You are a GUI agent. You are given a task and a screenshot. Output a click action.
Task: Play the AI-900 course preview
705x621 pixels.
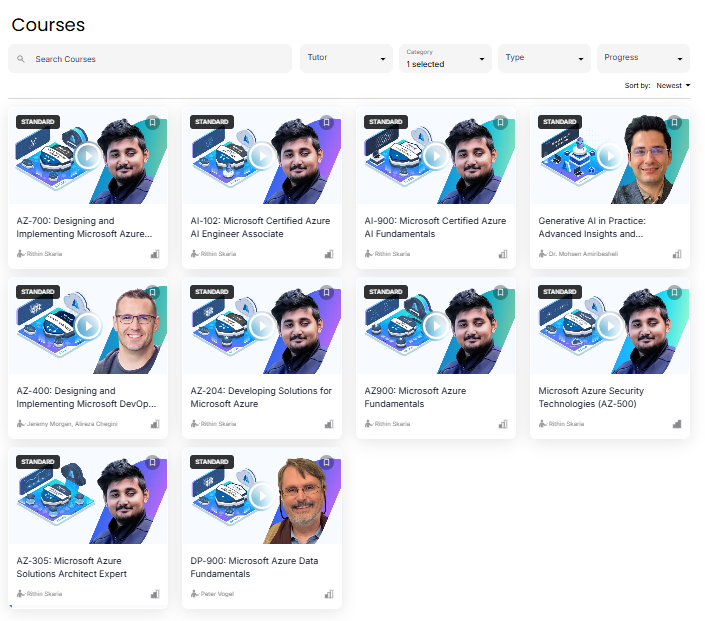tap(436, 156)
